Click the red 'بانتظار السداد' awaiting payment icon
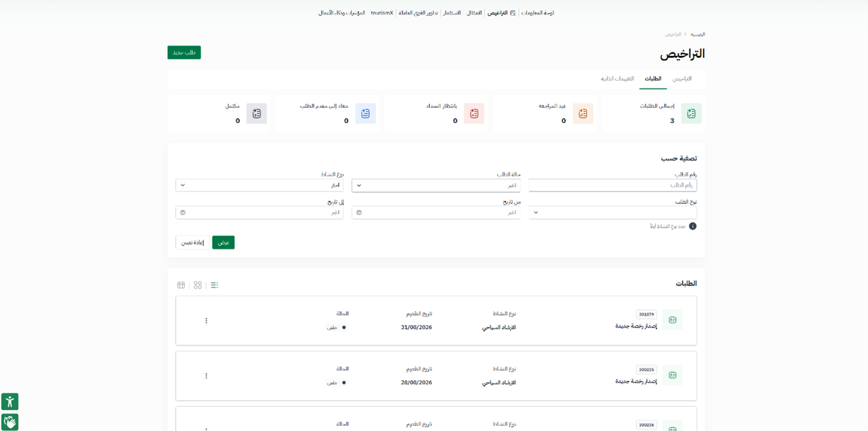This screenshot has width=868, height=431. tap(474, 113)
